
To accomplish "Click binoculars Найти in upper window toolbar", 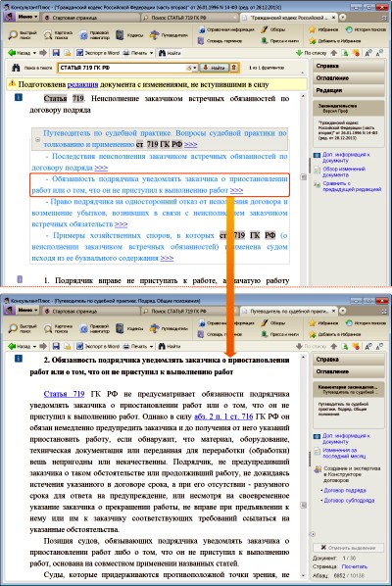I will click(x=170, y=53).
